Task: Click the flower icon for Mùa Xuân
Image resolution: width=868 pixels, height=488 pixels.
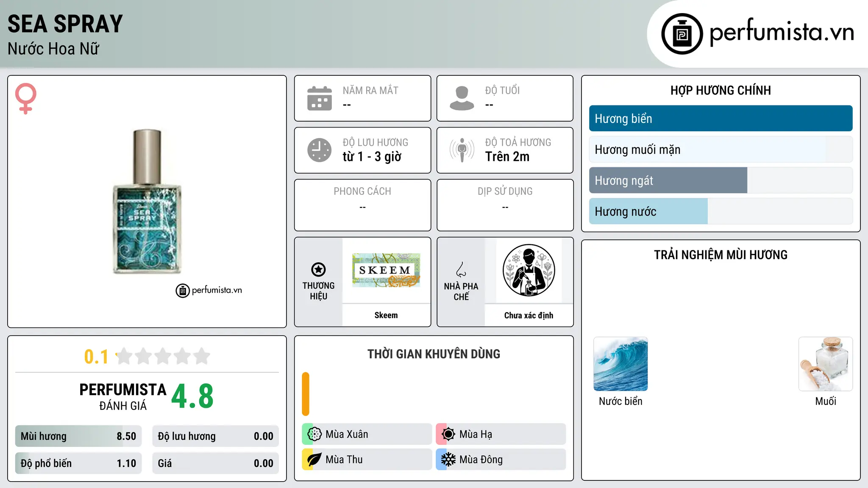Action: click(x=314, y=434)
